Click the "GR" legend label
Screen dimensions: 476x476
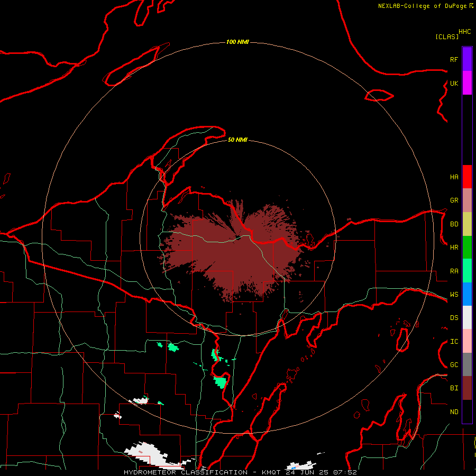[454, 200]
